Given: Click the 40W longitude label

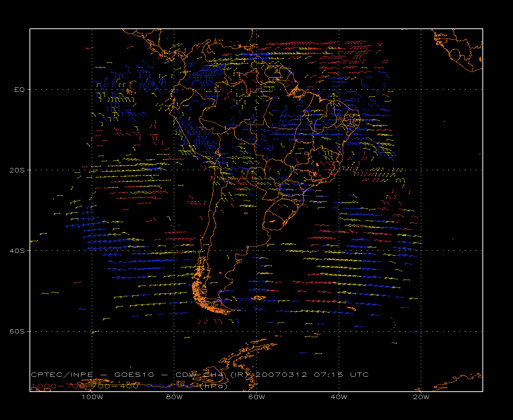Looking at the screenshot, I should tap(339, 397).
